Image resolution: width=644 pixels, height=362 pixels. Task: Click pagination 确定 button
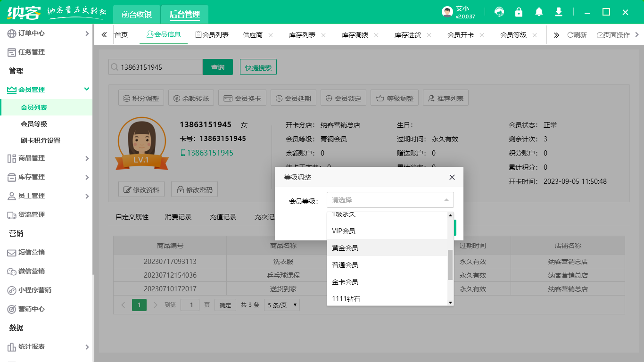pyautogui.click(x=225, y=305)
